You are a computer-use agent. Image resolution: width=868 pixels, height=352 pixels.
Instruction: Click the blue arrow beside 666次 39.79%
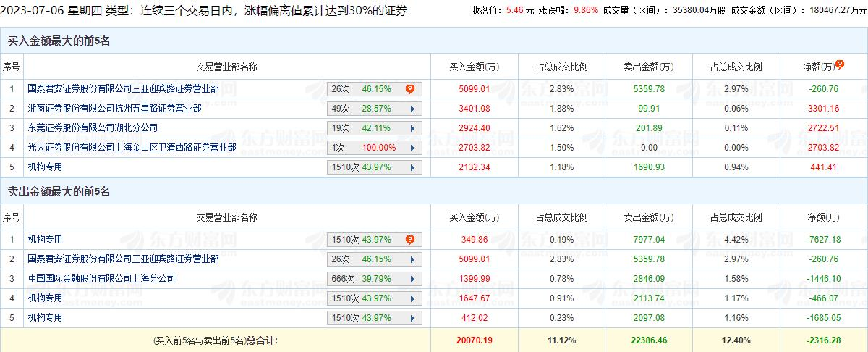pyautogui.click(x=412, y=279)
